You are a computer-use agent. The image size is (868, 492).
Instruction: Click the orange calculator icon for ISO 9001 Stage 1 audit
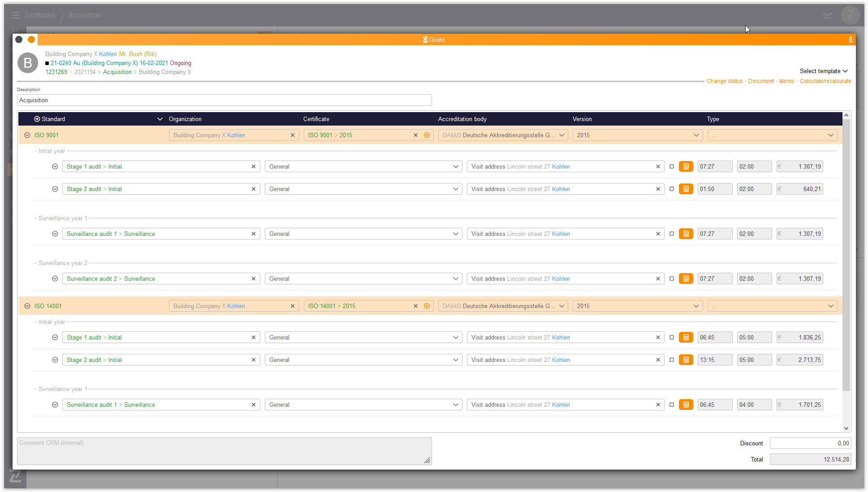click(x=686, y=166)
